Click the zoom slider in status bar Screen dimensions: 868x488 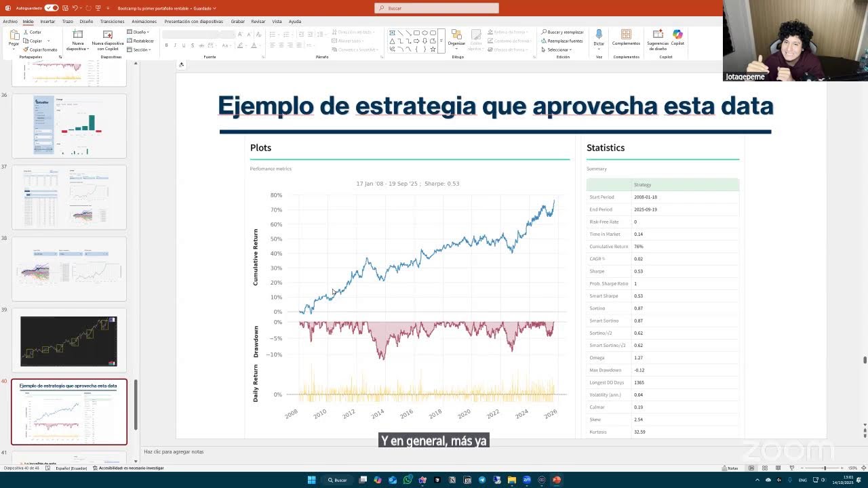[825, 468]
